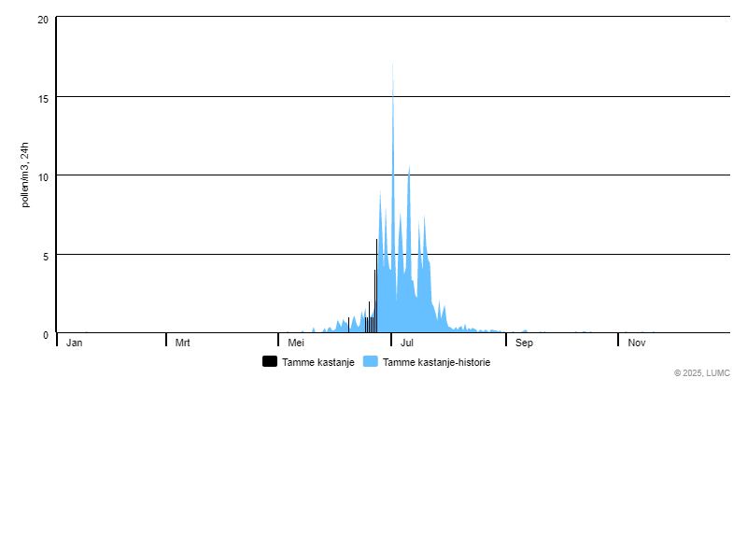Click the Mrt month label
This screenshot has width=747, height=560.
(x=182, y=343)
